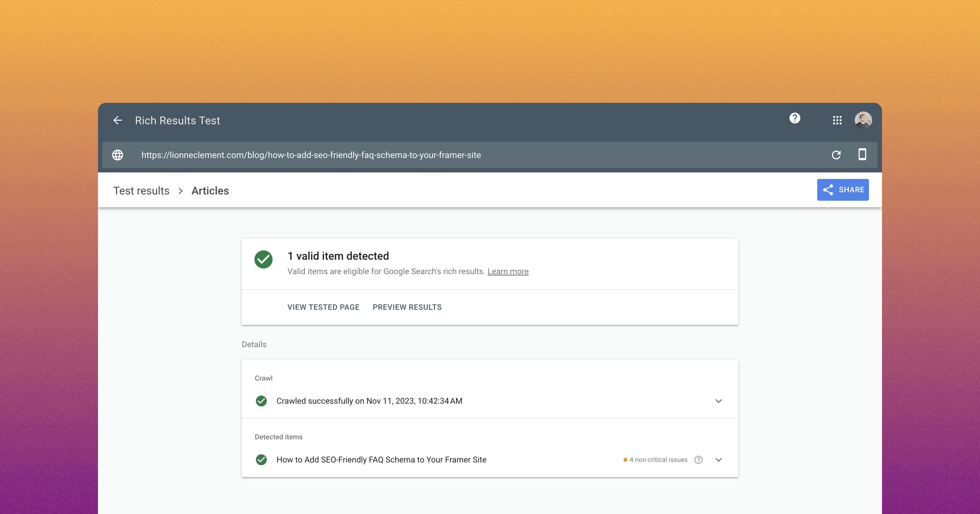Image resolution: width=980 pixels, height=514 pixels.
Task: Open the Learn more link
Action: click(x=508, y=271)
